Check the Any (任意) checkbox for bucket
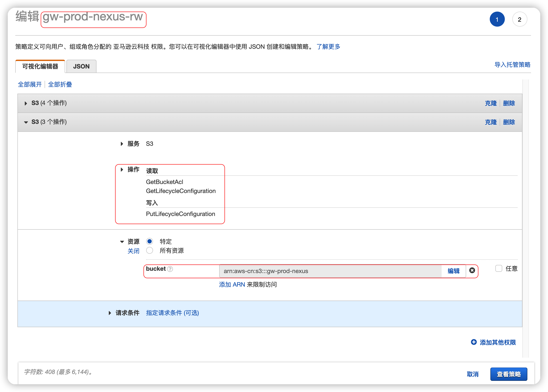 click(x=499, y=268)
